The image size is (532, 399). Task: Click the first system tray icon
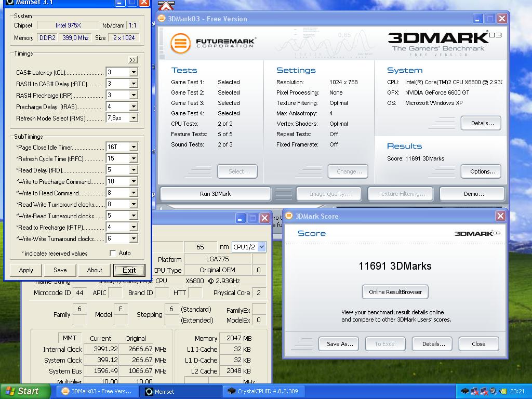pos(465,391)
